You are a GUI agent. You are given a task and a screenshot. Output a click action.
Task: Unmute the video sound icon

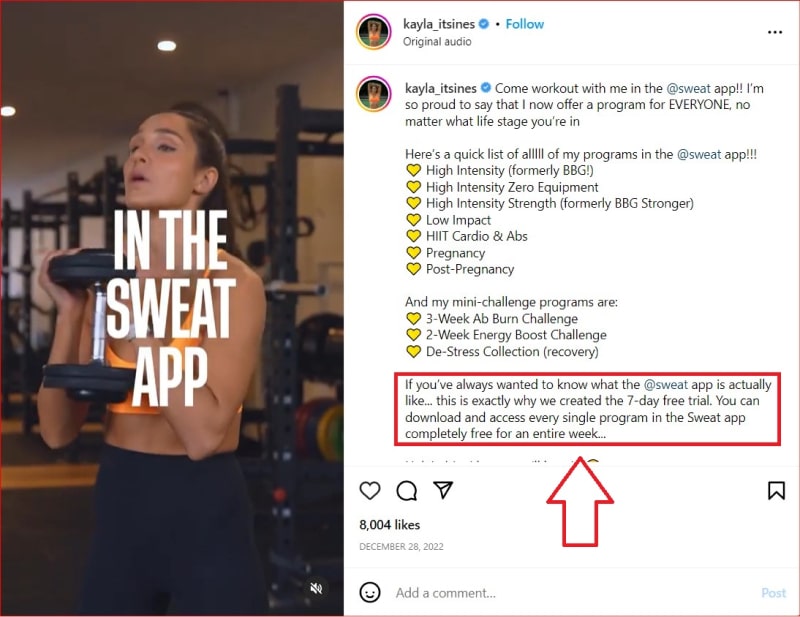(316, 588)
